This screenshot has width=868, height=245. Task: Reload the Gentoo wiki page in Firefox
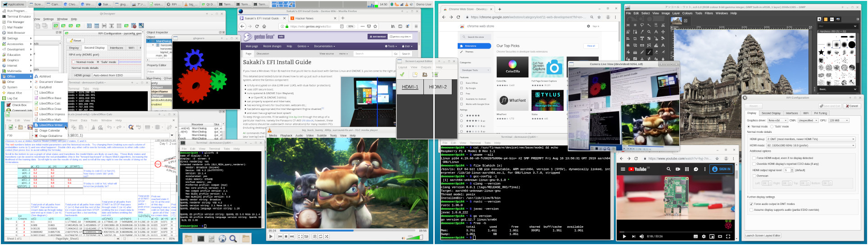point(256,26)
